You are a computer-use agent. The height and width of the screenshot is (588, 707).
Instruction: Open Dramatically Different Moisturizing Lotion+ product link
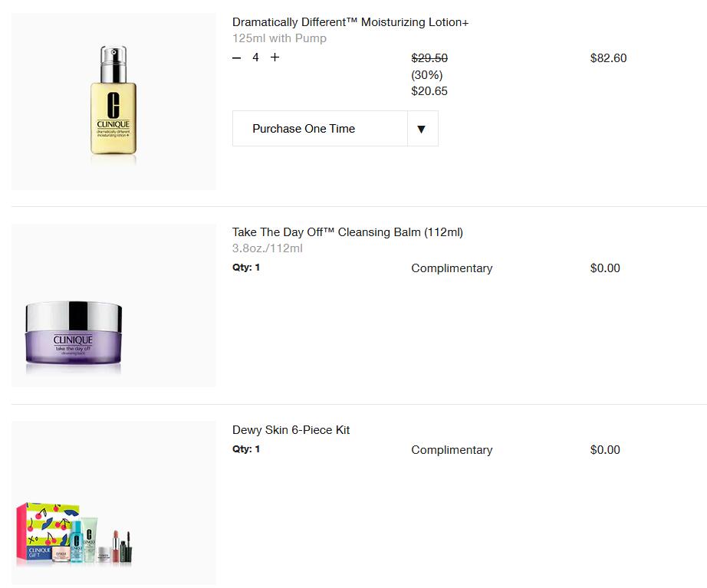click(x=350, y=22)
